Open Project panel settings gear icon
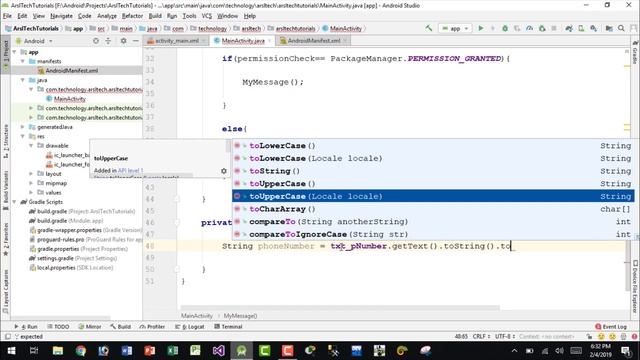The width and height of the screenshot is (640, 360). [x=123, y=41]
